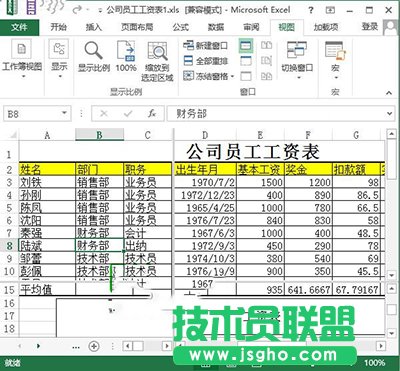Open Ribbon Display Options icon
Screen dimensions: 400x371
330,10
